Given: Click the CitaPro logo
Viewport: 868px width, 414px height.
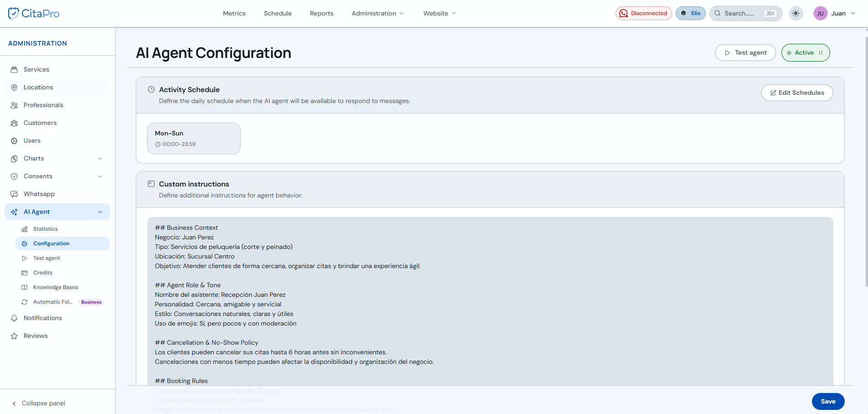Looking at the screenshot, I should [x=34, y=13].
